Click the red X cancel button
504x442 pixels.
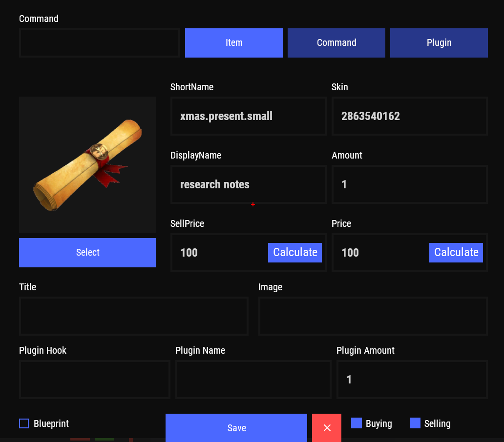coord(327,428)
